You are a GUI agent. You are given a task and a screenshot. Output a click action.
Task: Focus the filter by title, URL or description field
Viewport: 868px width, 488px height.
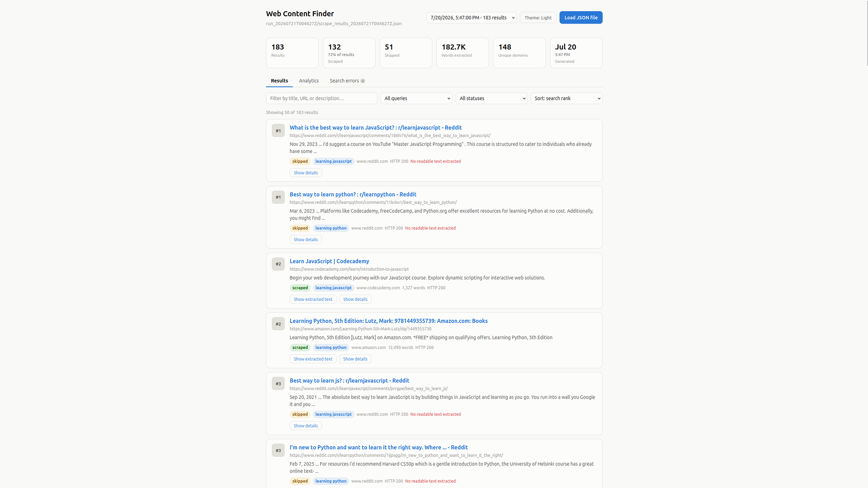[321, 99]
